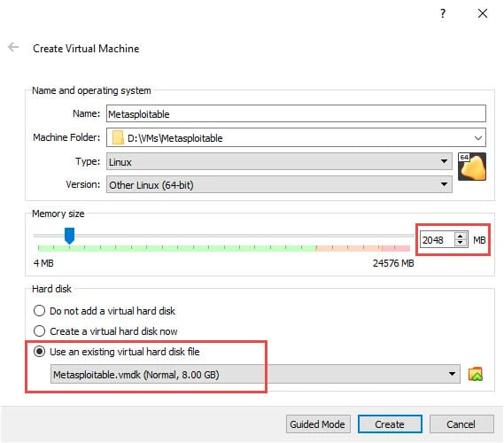Open the help question mark

coord(443,13)
